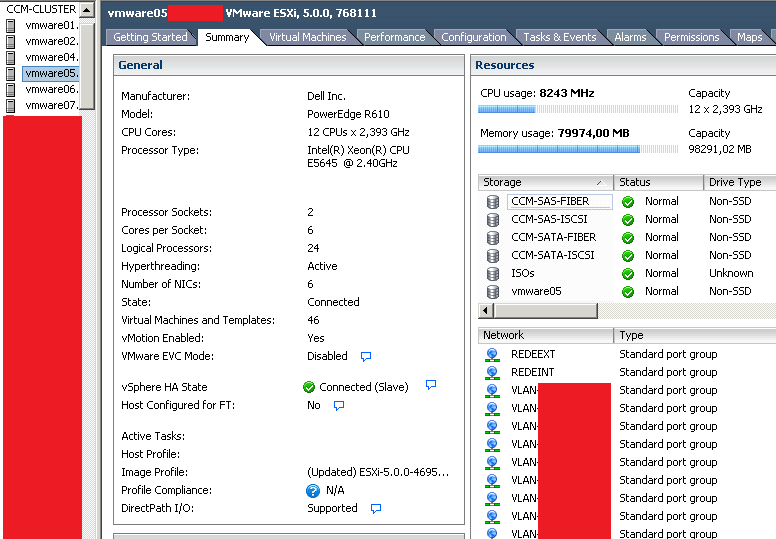Open the Permissions tab
Image resolution: width=776 pixels, height=539 pixels.
[691, 37]
